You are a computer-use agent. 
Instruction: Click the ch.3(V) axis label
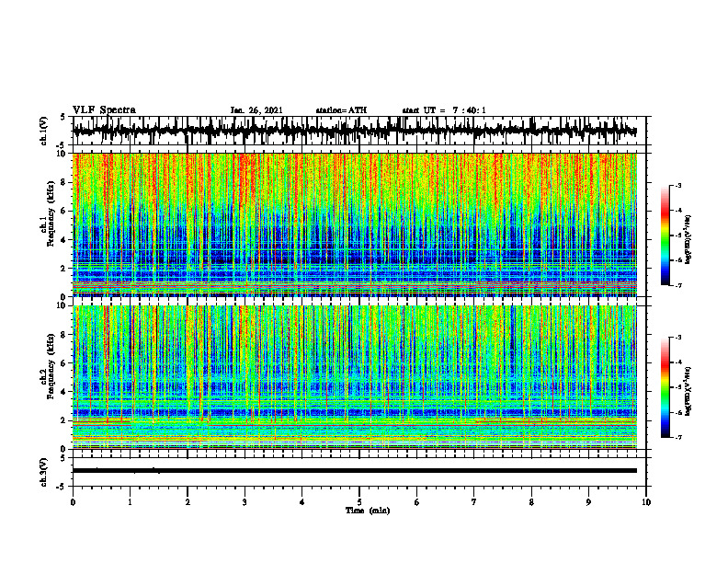click(44, 473)
